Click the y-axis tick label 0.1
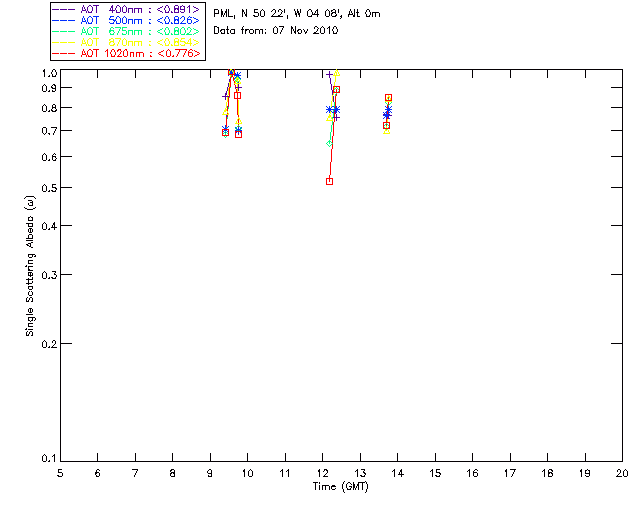 tap(49, 459)
